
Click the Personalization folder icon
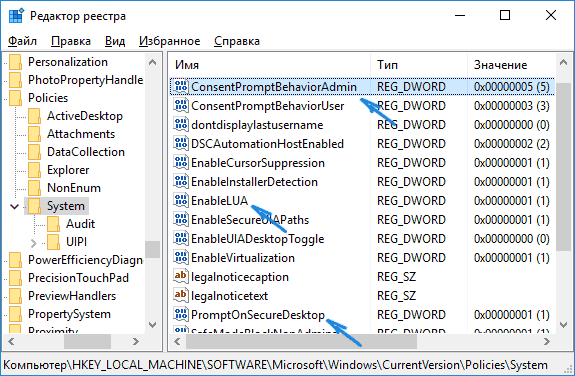(16, 62)
